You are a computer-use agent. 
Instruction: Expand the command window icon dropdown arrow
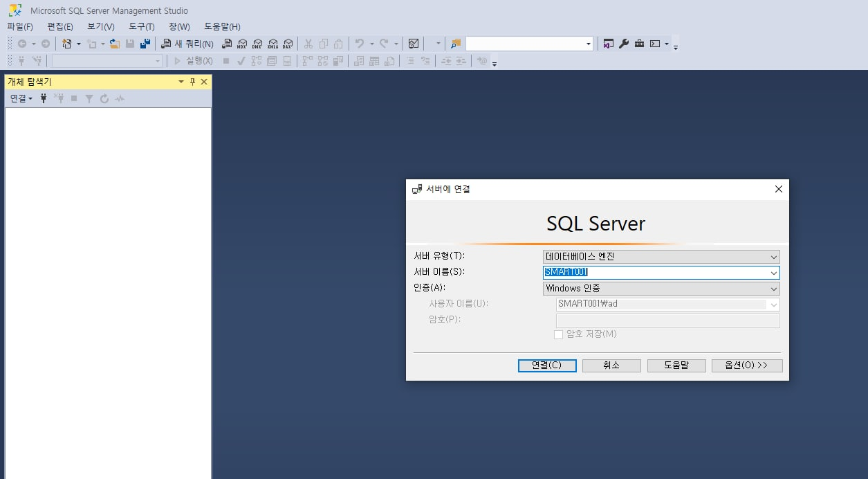(667, 44)
